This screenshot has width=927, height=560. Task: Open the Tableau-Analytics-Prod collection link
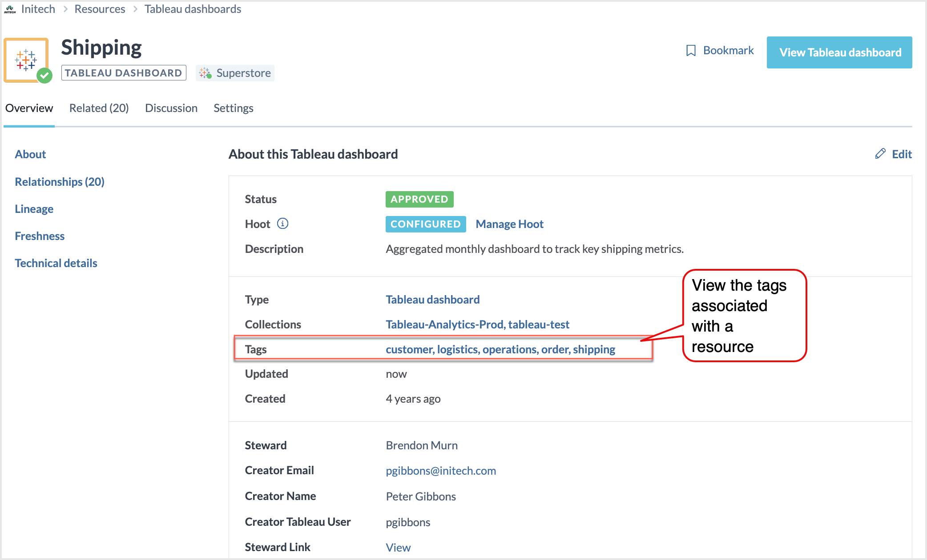[x=444, y=324]
